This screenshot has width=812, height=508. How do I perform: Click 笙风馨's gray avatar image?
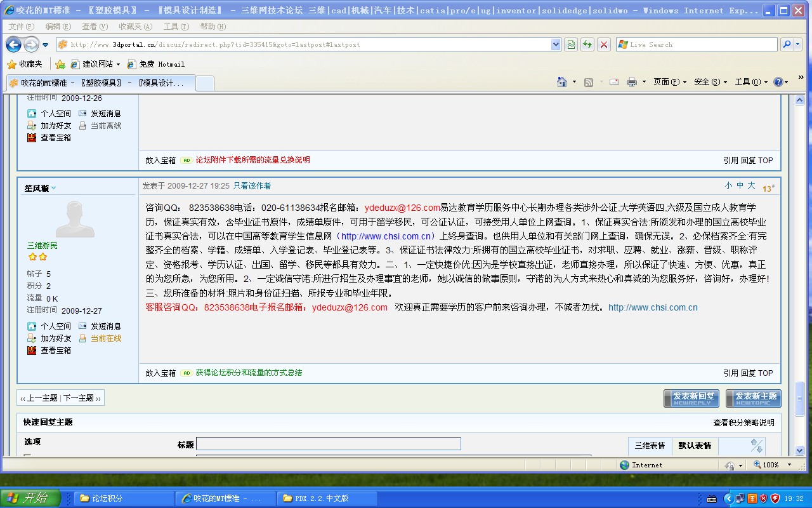[75, 219]
